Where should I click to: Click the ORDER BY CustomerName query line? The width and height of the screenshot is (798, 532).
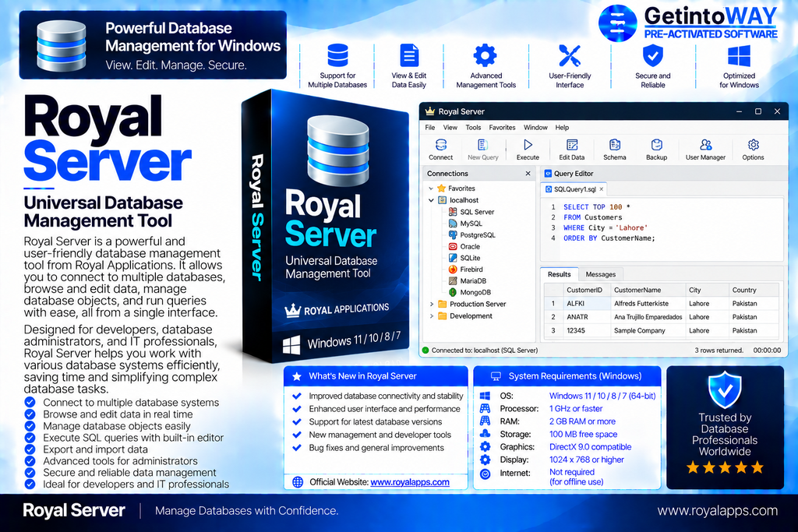point(609,238)
